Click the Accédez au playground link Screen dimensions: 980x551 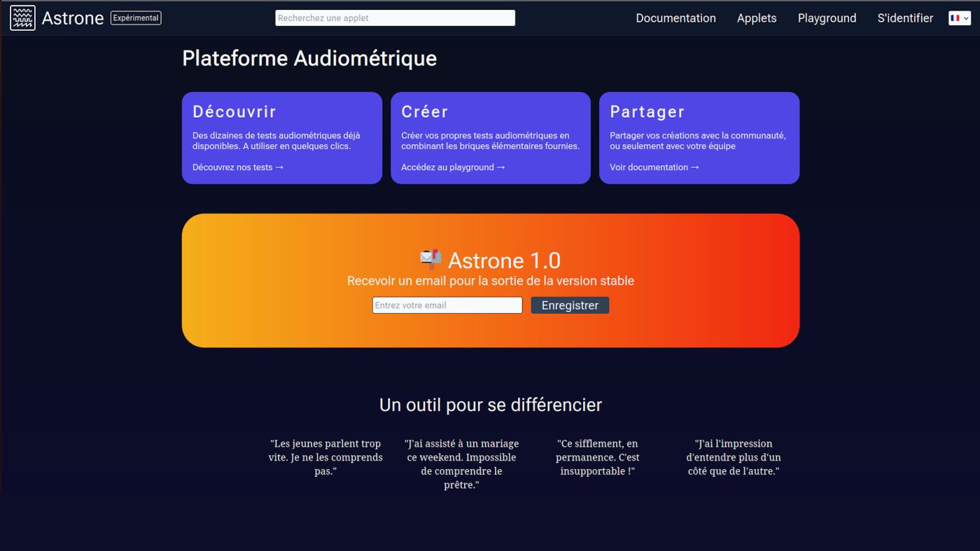click(x=451, y=167)
